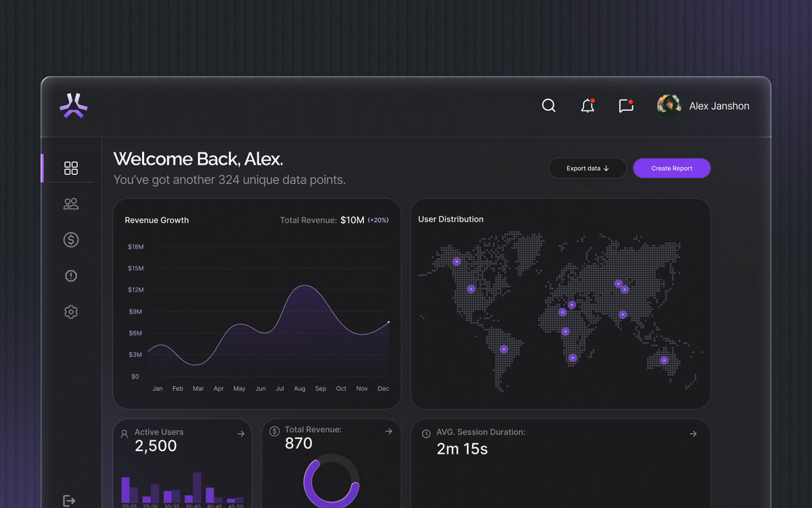The width and height of the screenshot is (812, 508).
Task: Click the purple app logo
Action: pos(73,106)
